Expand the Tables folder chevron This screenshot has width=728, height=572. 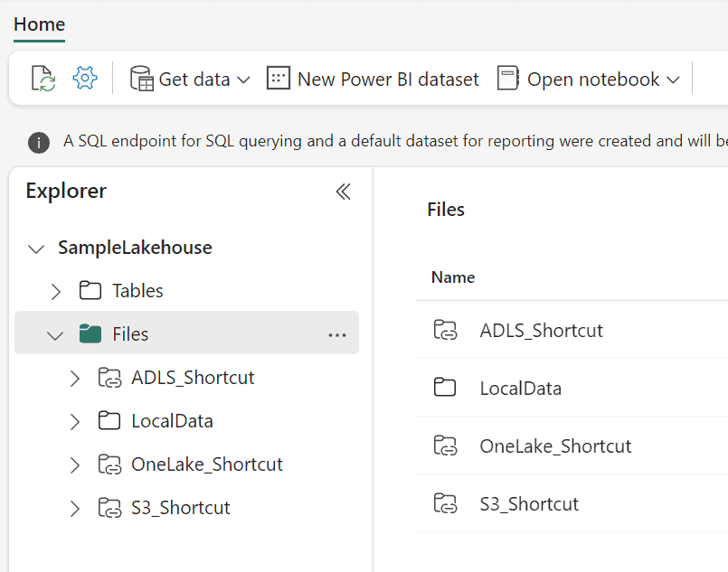[x=56, y=292]
